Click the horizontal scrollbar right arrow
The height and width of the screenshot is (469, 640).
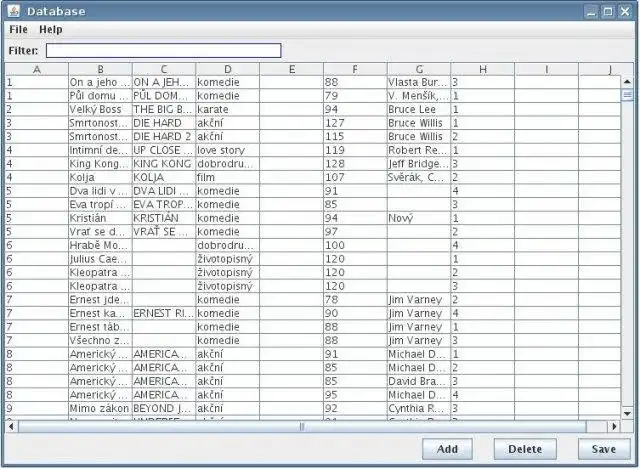(x=614, y=427)
